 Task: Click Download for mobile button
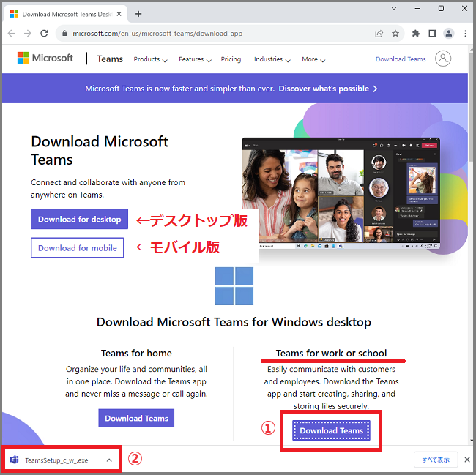coord(78,248)
